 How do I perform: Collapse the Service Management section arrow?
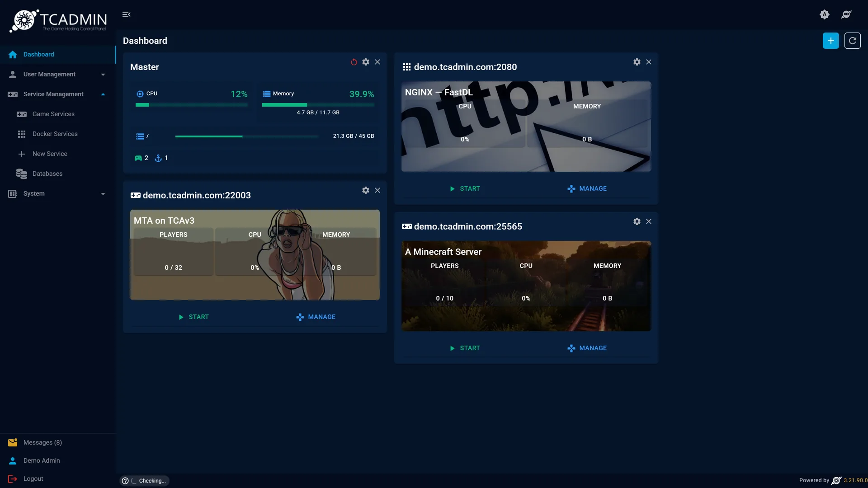[x=103, y=94]
